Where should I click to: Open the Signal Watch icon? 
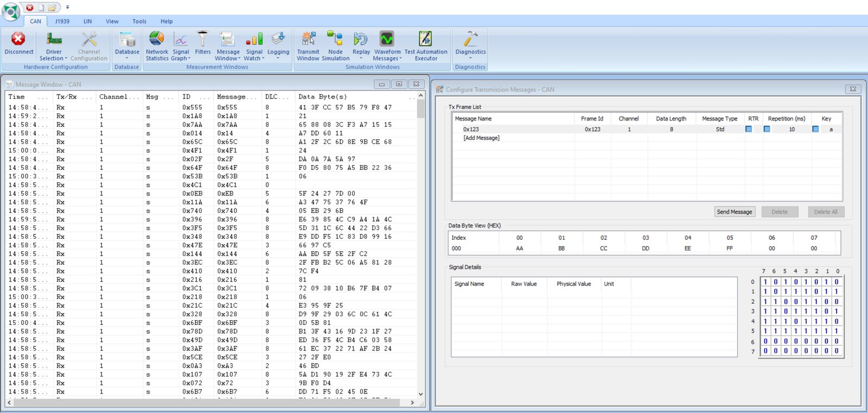pos(254,39)
